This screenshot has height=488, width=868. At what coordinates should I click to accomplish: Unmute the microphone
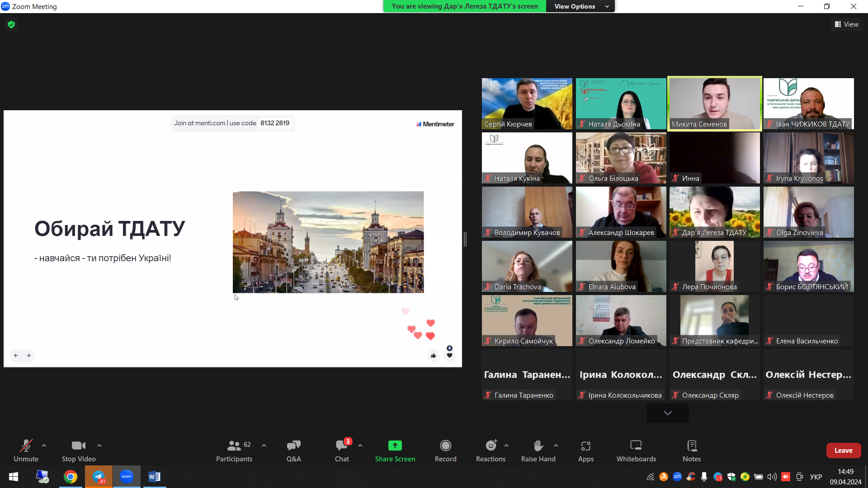point(26,446)
